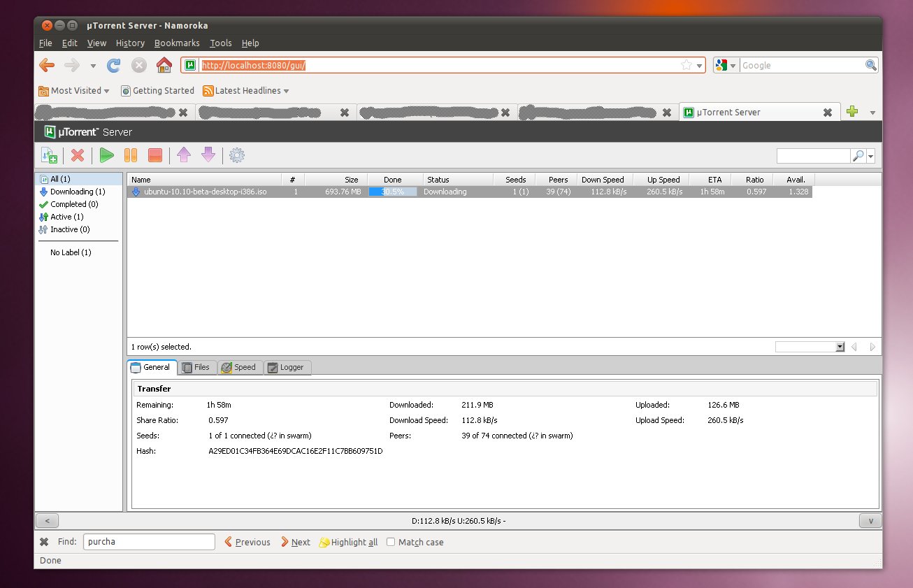Open µTorrent settings gear
This screenshot has width=913, height=588.
tap(236, 155)
